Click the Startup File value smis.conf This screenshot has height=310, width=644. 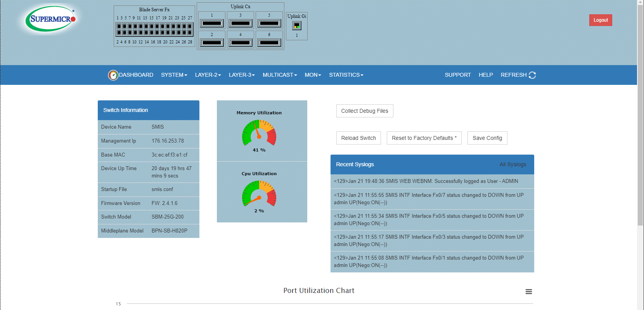(162, 189)
